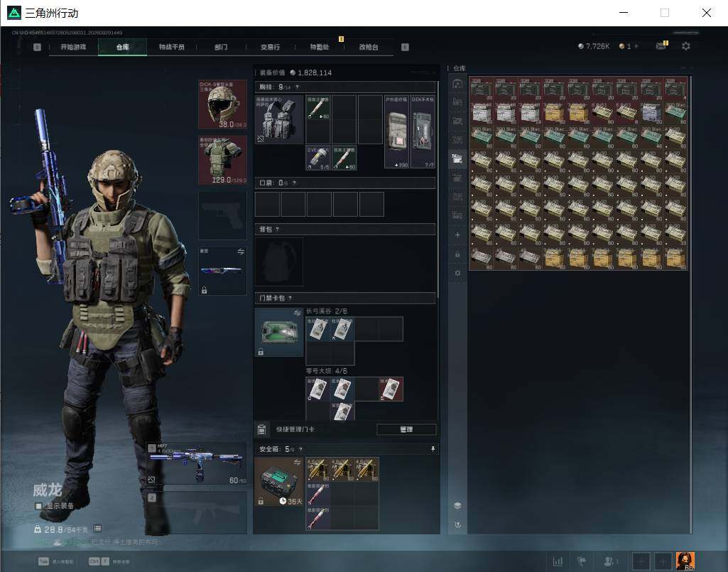728x572 pixels.
Task: Click swap arrows icon on key card case
Action: click(297, 313)
